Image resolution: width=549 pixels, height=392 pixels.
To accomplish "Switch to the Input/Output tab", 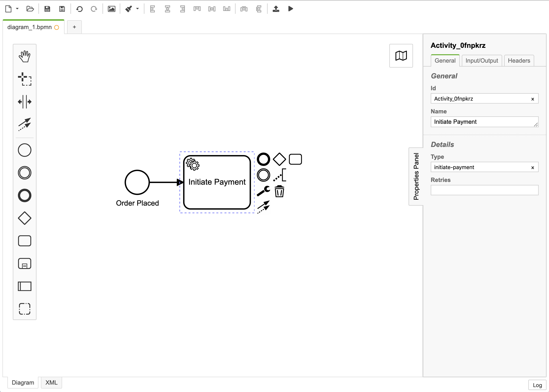I will point(481,60).
